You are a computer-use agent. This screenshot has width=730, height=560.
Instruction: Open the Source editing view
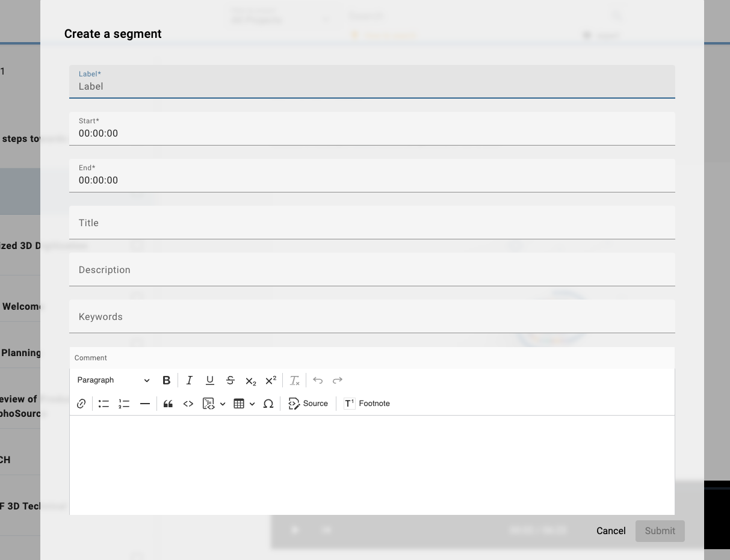(x=308, y=404)
